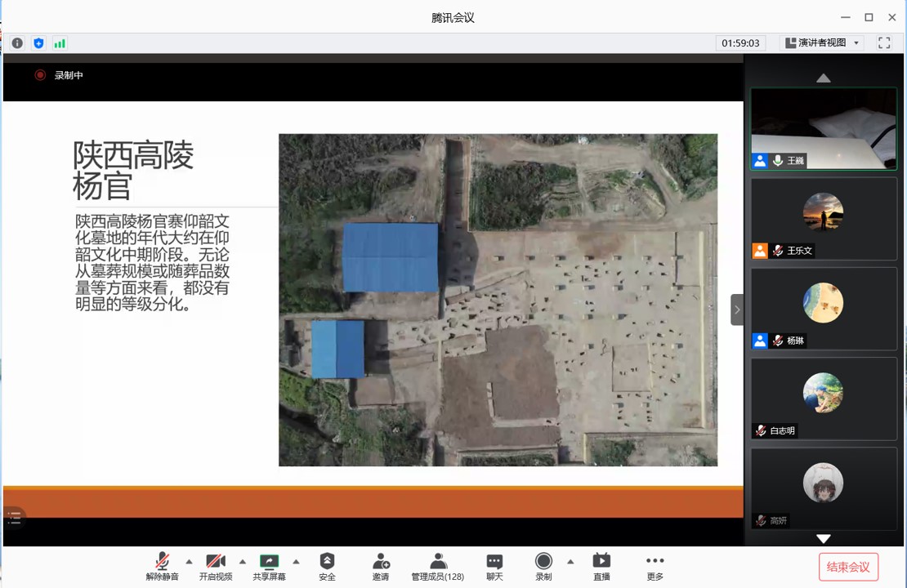This screenshot has width=907, height=588.
Task: Collapse the participant video sidebar
Action: pyautogui.click(x=737, y=310)
